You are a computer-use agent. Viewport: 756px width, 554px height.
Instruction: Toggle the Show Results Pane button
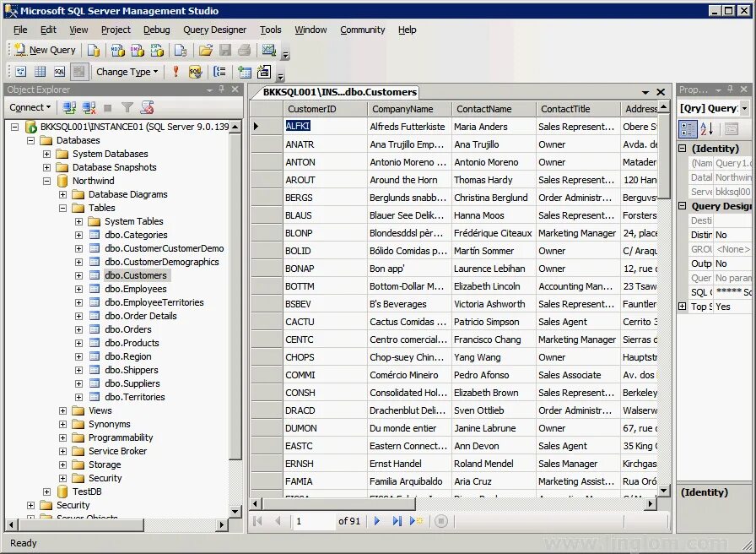pos(79,72)
